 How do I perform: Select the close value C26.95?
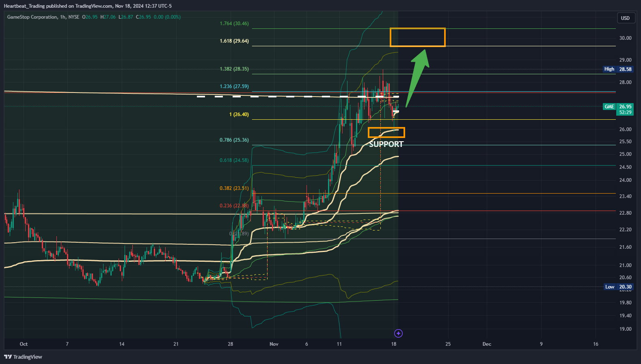click(143, 17)
